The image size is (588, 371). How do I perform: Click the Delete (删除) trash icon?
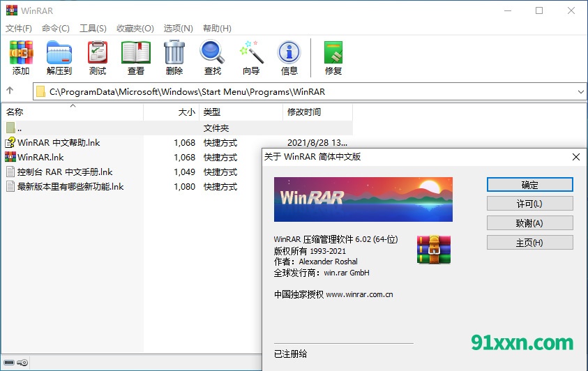[174, 53]
